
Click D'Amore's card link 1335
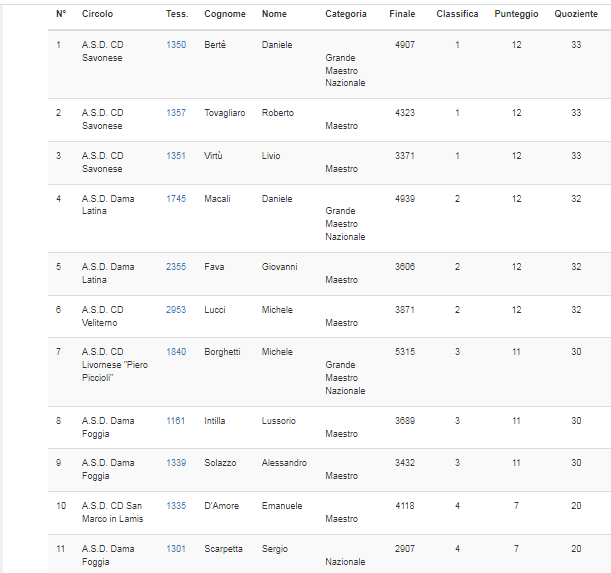176,506
